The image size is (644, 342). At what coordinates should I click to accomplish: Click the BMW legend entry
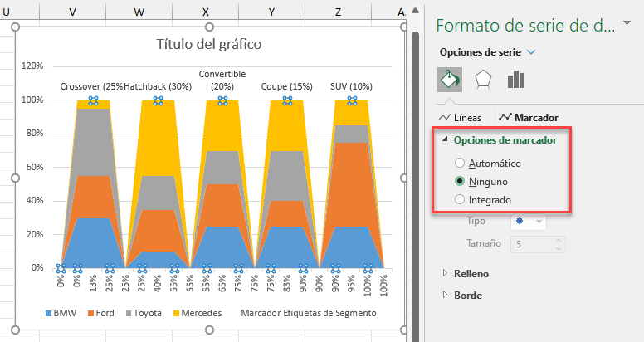61,313
